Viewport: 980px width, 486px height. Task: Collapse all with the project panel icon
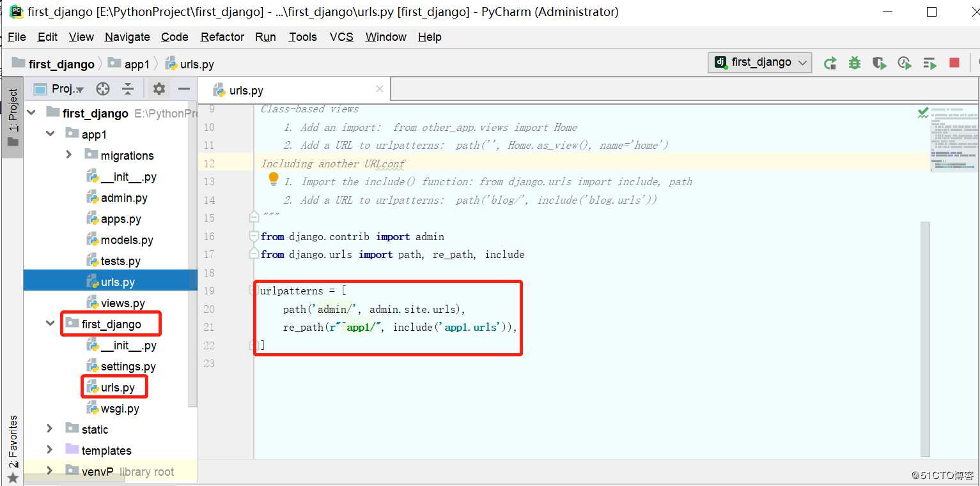pos(128,89)
